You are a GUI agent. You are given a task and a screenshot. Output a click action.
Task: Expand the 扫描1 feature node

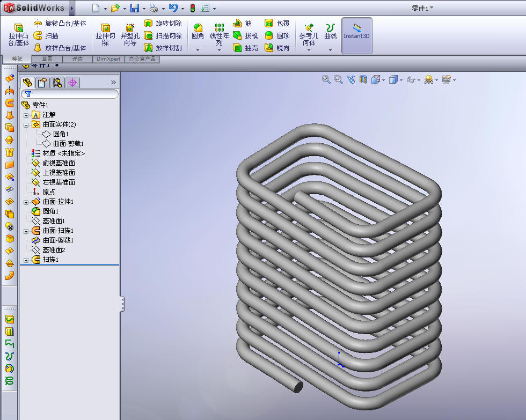(26, 260)
